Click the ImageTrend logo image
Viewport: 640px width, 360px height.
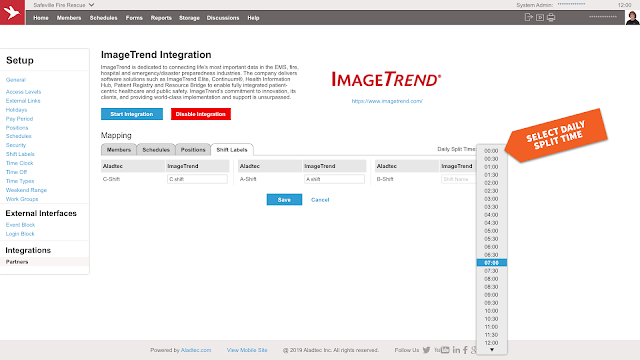386,79
